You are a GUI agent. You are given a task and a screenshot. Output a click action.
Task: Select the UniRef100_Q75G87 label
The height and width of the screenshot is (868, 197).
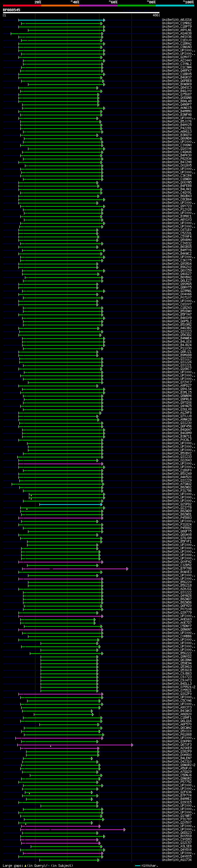176,94
